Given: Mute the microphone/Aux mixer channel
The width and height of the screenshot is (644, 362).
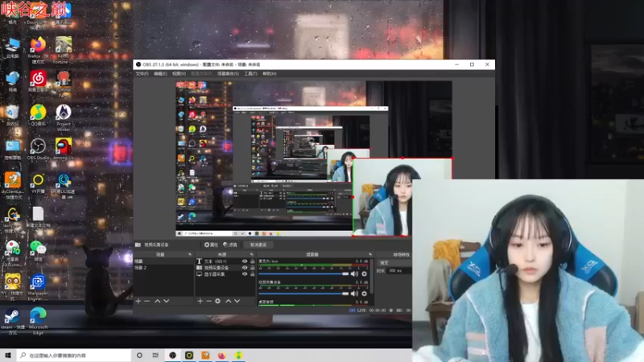Looking at the screenshot, I should 354,274.
